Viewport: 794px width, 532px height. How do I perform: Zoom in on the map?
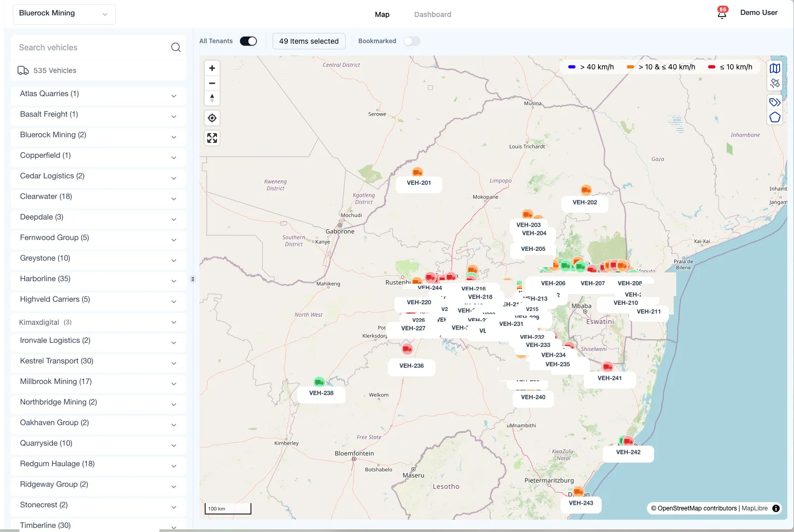pos(212,68)
